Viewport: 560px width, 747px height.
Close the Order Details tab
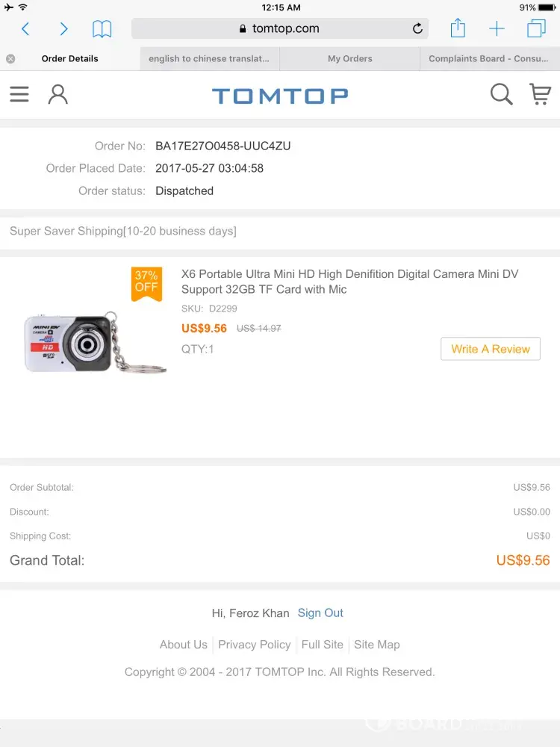[x=10, y=58]
